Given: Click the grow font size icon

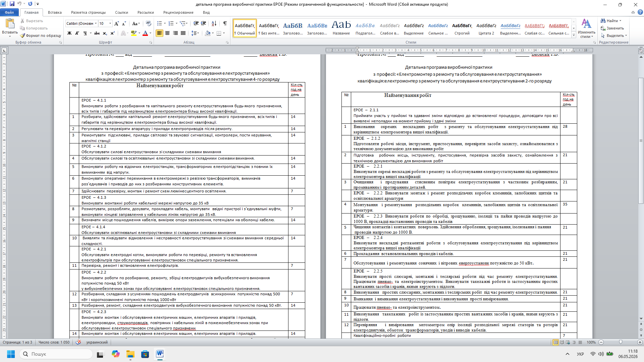Looking at the screenshot, I should click(x=116, y=23).
